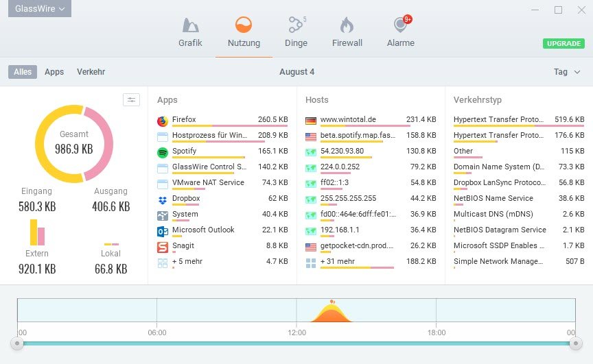Image resolution: width=593 pixels, height=364 pixels.
Task: Select the fd00::464e:6dff:fe01 host entry
Action: pyautogui.click(x=371, y=216)
